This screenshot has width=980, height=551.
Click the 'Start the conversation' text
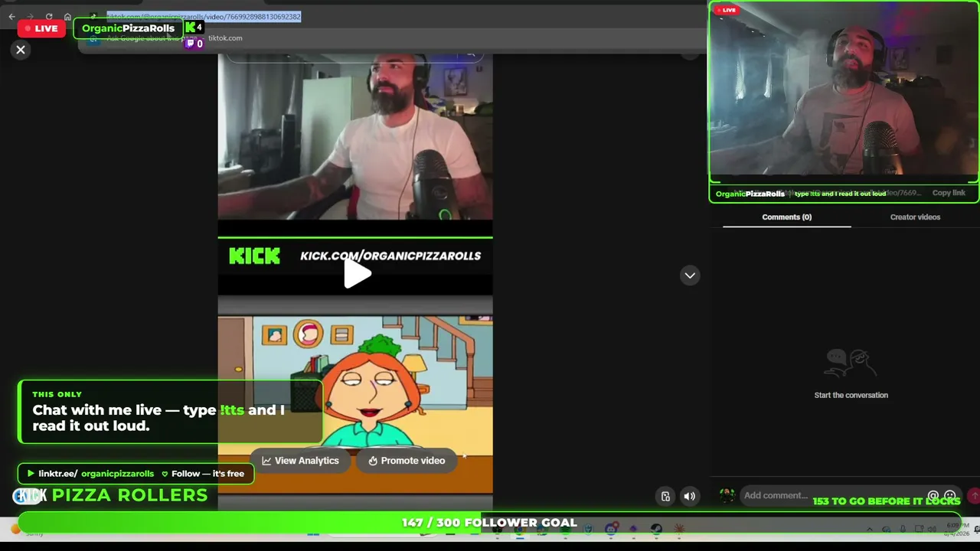851,395
